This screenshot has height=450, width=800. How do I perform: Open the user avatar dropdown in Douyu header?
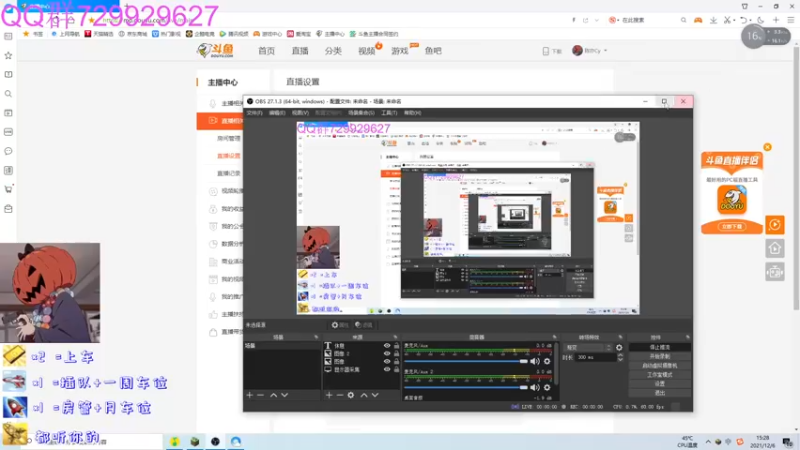pos(589,51)
